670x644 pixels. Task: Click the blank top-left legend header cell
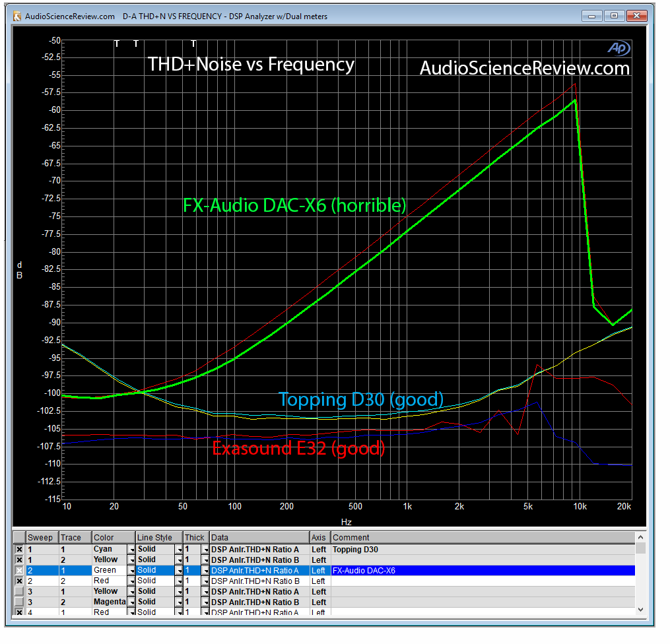point(19,537)
